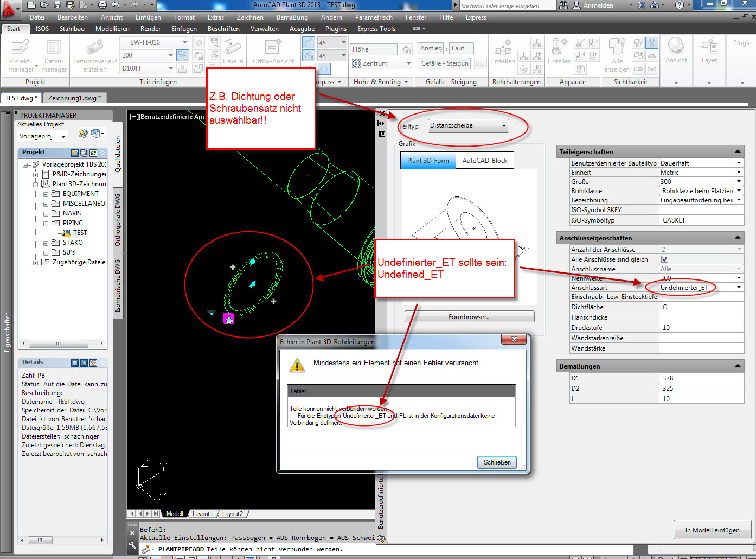Select the TEST drawing in project tree
This screenshot has width=756, height=559.
[x=80, y=233]
